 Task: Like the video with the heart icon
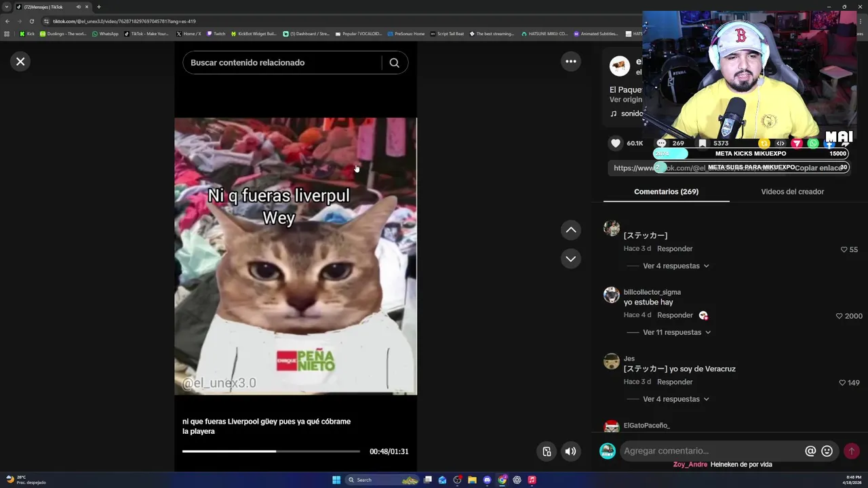point(616,143)
